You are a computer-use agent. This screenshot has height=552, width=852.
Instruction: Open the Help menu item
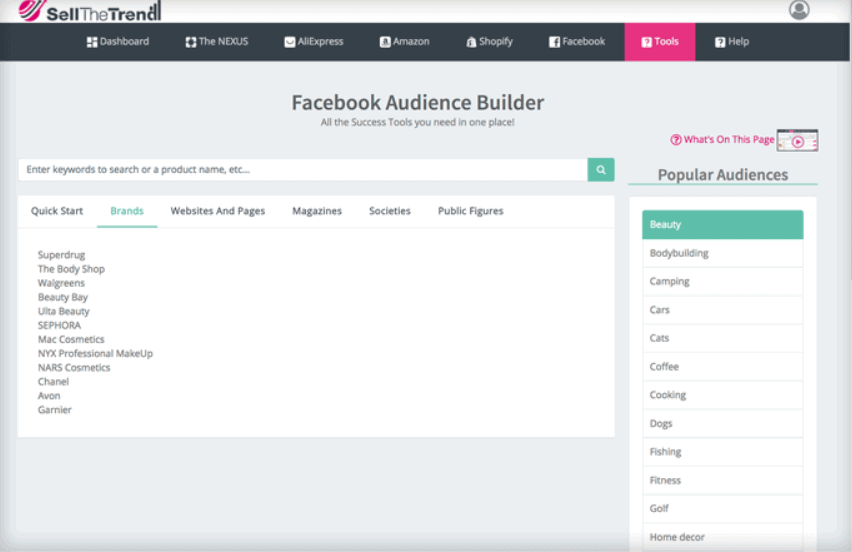pos(732,41)
